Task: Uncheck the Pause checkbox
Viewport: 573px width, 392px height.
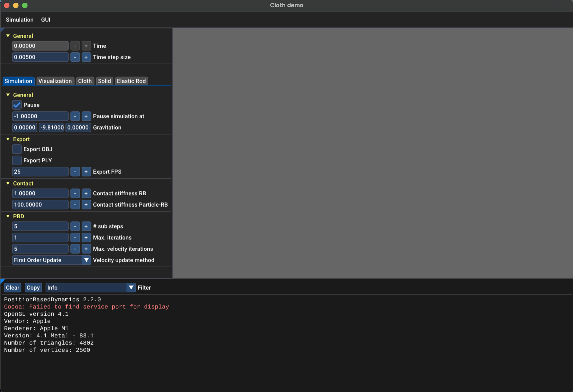Action: pyautogui.click(x=16, y=105)
